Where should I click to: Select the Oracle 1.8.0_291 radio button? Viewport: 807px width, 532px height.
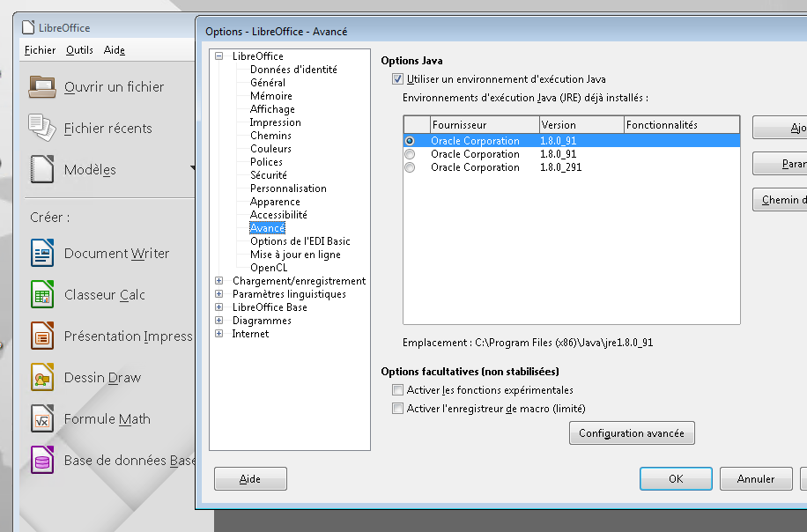coord(410,167)
